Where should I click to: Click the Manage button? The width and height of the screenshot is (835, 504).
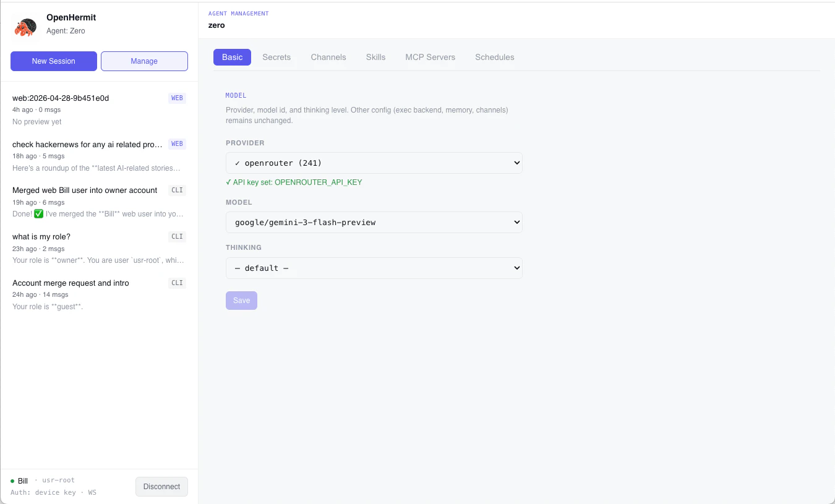[x=144, y=61]
